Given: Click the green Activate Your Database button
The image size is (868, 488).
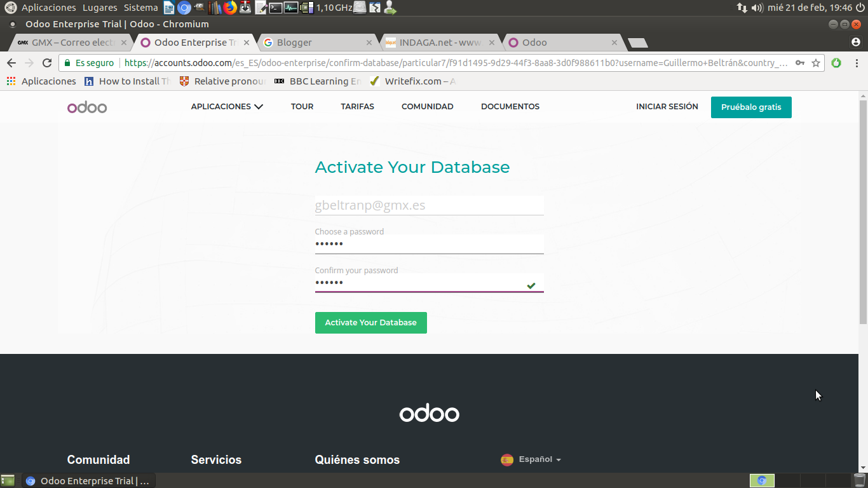Looking at the screenshot, I should pyautogui.click(x=371, y=323).
